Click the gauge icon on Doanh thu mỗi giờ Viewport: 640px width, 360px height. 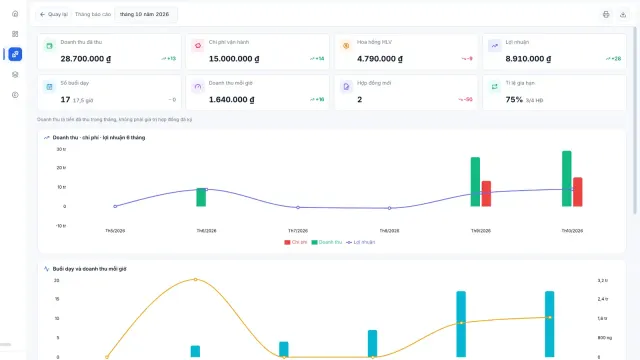point(198,87)
